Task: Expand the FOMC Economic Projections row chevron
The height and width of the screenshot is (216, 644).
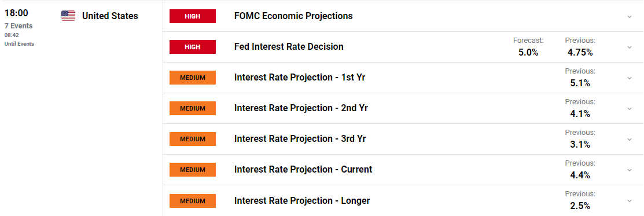Action: (x=629, y=17)
